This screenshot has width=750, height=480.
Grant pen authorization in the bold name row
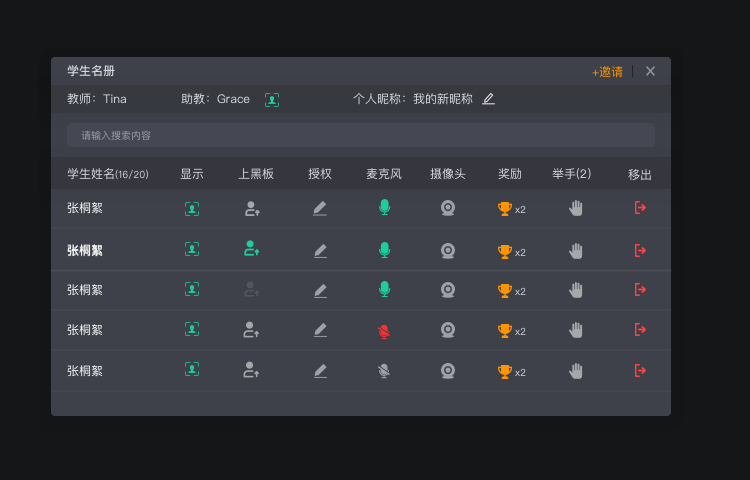point(320,251)
